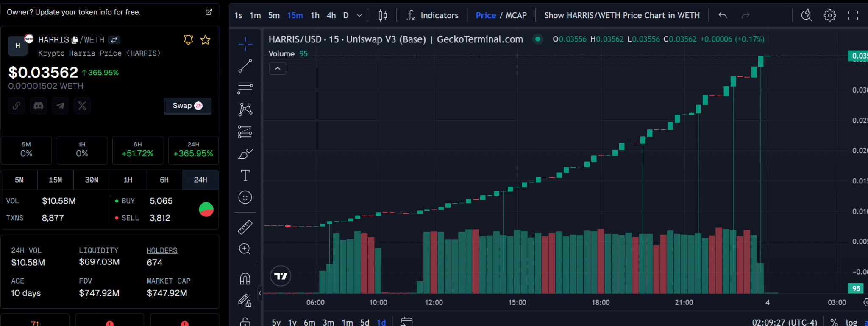Swap HARRIS/WETH pair direction

click(114, 40)
